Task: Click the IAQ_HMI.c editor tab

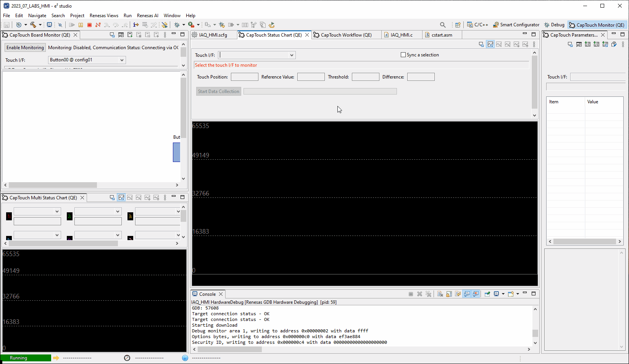Action: tap(401, 35)
